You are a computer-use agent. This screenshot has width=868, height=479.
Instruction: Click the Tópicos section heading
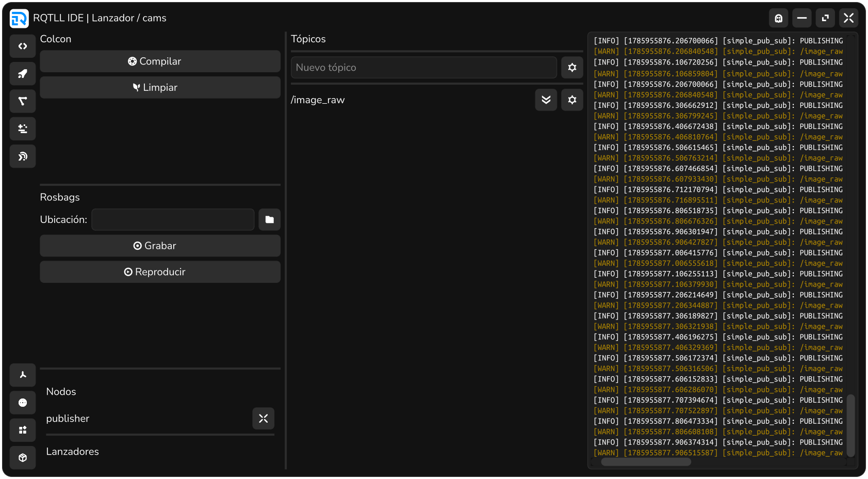coord(308,39)
